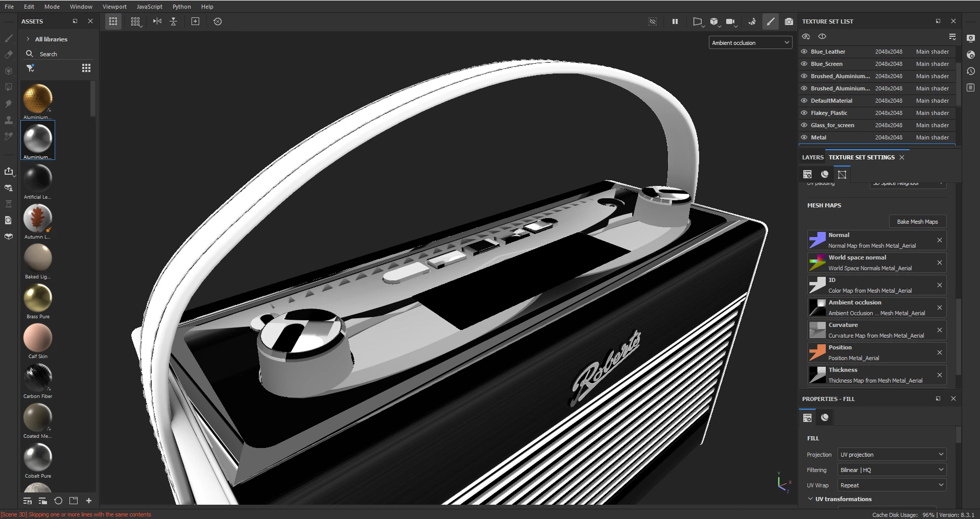Take a viewport screenshot with camera icon
Viewport: 980px width, 519px height.
coord(789,21)
